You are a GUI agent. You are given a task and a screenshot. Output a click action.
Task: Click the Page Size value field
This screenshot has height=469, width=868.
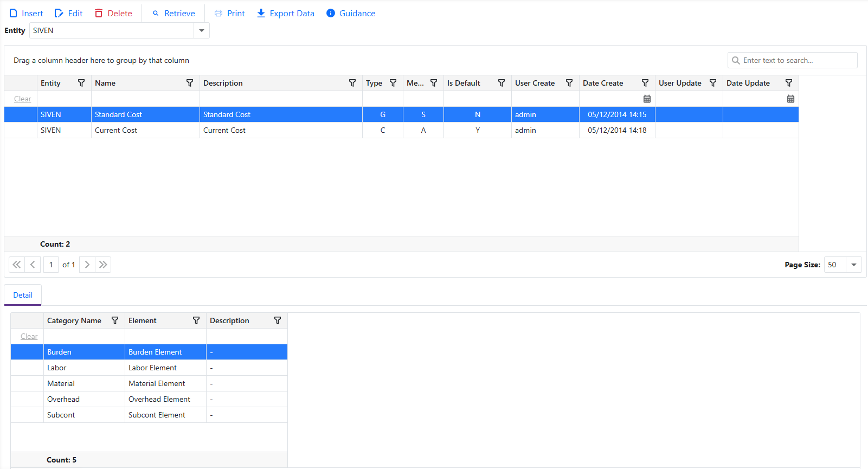click(x=835, y=265)
